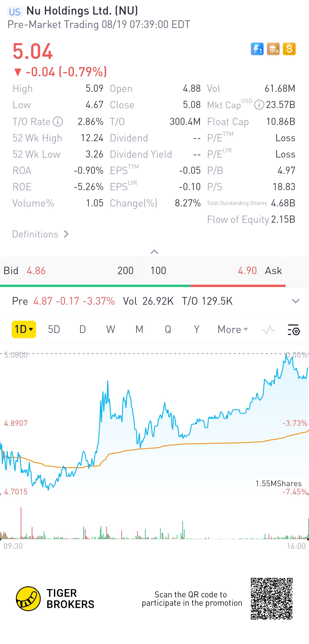
Task: Tap info icon beside Mkt Cap value
Action: [x=259, y=105]
